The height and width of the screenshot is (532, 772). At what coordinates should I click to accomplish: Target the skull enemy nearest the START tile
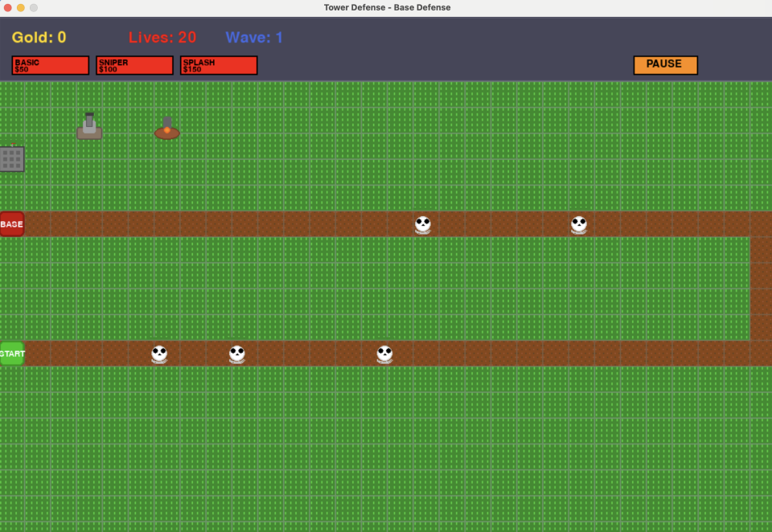pyautogui.click(x=159, y=354)
